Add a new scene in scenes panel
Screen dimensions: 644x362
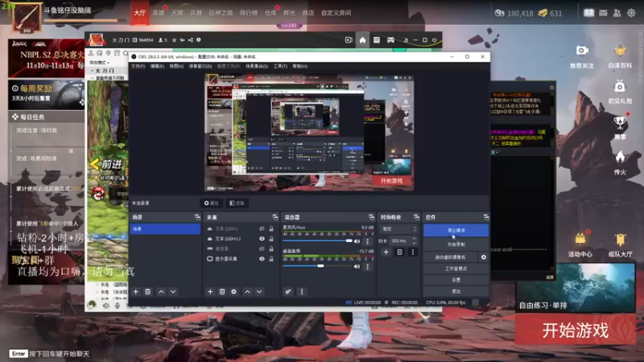click(136, 291)
